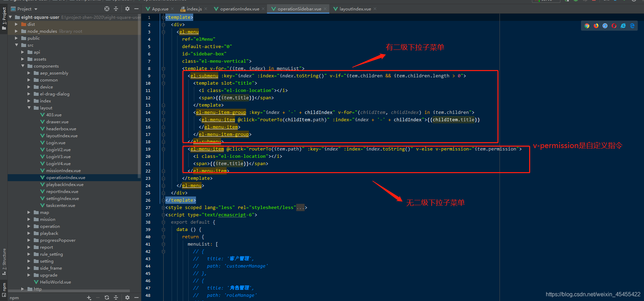Image resolution: width=644 pixels, height=301 pixels.
Task: Open page in Opera browser icon
Action: click(x=614, y=26)
